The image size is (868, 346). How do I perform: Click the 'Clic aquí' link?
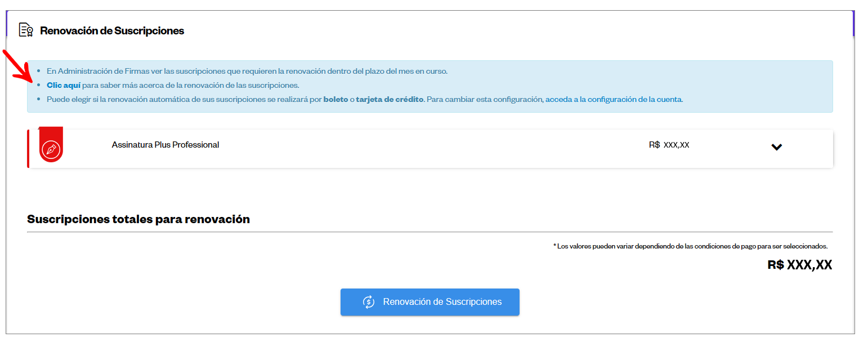click(x=64, y=86)
